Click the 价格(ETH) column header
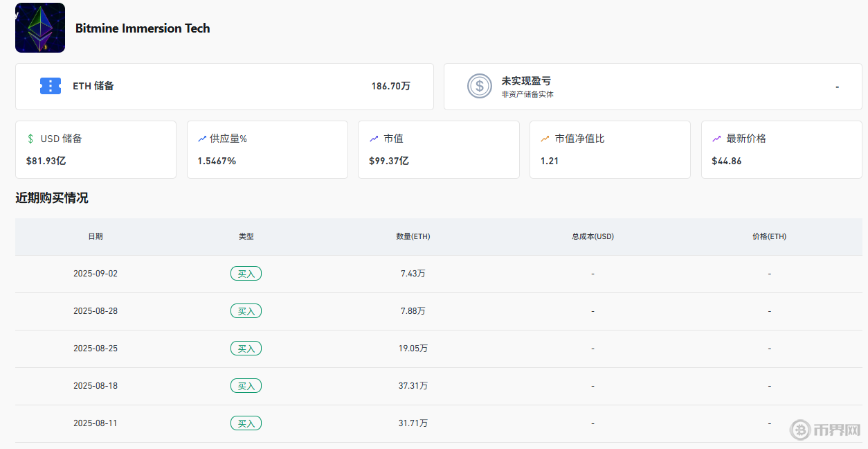868x449 pixels. pyautogui.click(x=769, y=236)
